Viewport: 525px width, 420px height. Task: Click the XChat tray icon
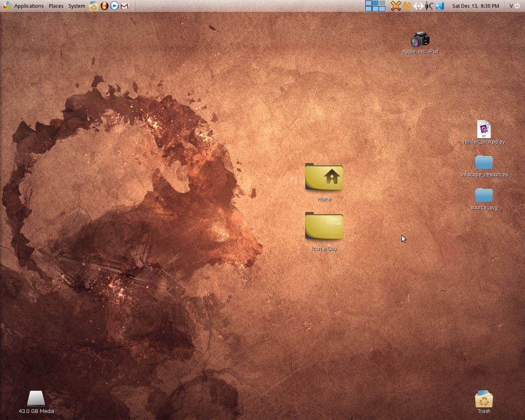click(x=396, y=6)
